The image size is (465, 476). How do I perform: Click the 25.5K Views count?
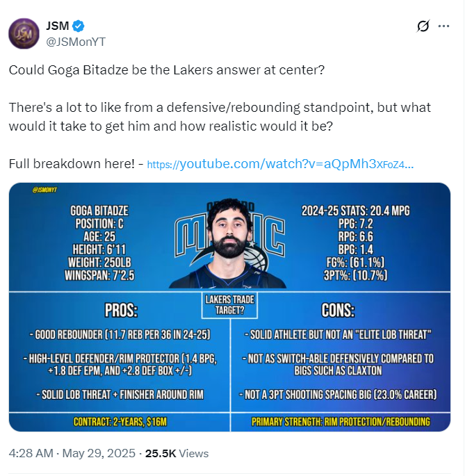pyautogui.click(x=177, y=453)
